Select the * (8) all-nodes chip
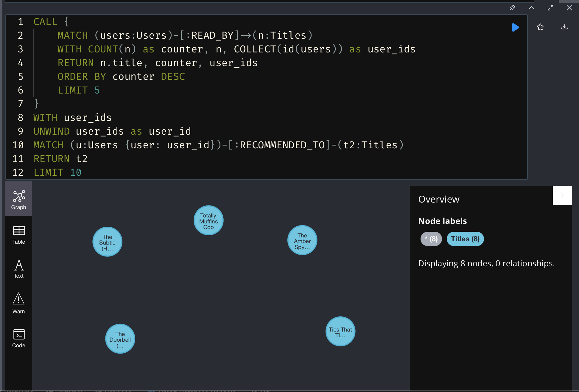The image size is (579, 392). click(431, 239)
